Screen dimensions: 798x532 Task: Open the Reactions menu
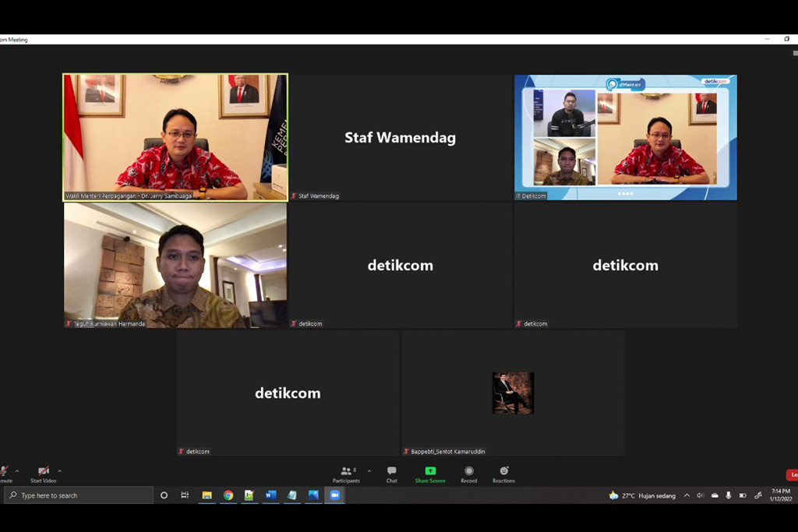(x=503, y=474)
